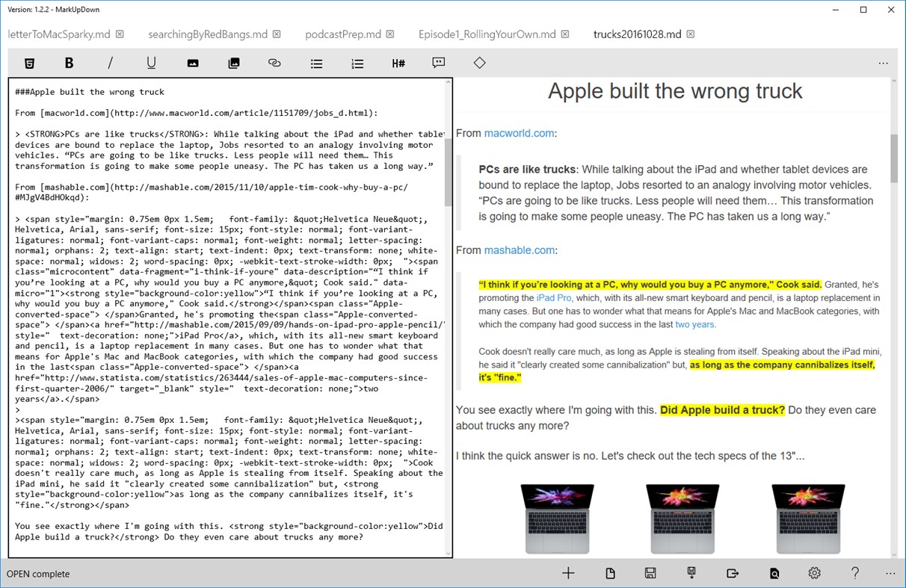The width and height of the screenshot is (906, 588).
Task: Switch to the podcastPrep.md tab
Action: (344, 34)
